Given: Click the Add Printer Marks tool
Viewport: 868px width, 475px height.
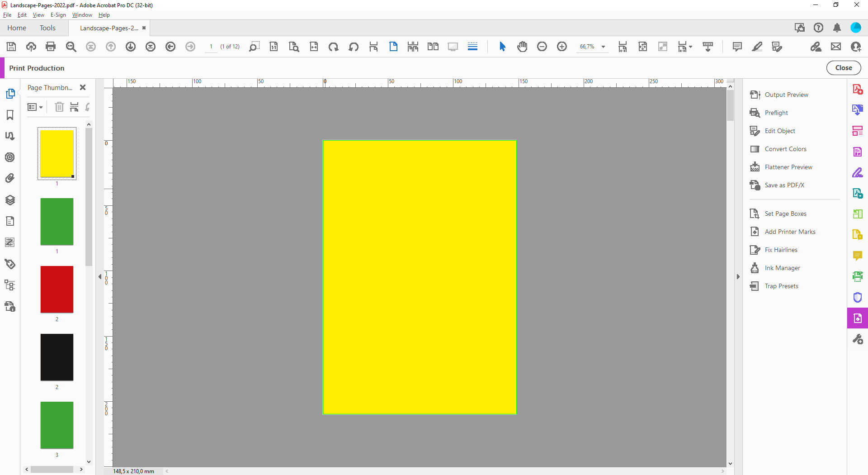Looking at the screenshot, I should (789, 231).
